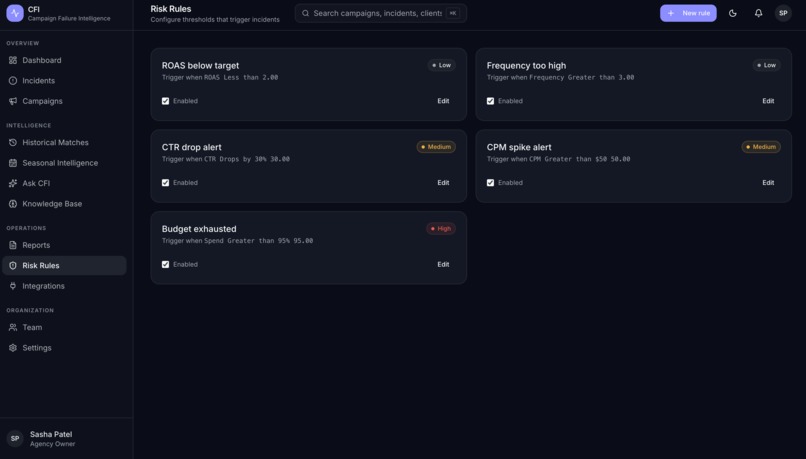Go to Incidents in sidebar

coord(64,81)
